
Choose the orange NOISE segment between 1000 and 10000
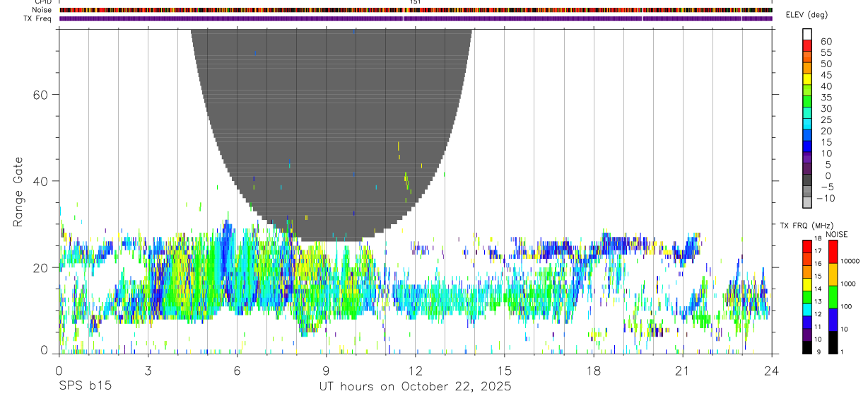(833, 274)
